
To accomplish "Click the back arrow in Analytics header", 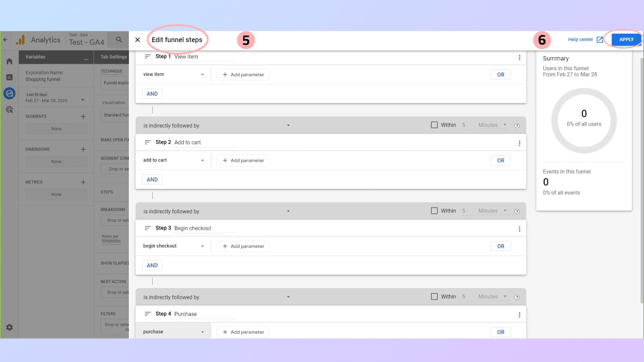I will click(x=5, y=40).
